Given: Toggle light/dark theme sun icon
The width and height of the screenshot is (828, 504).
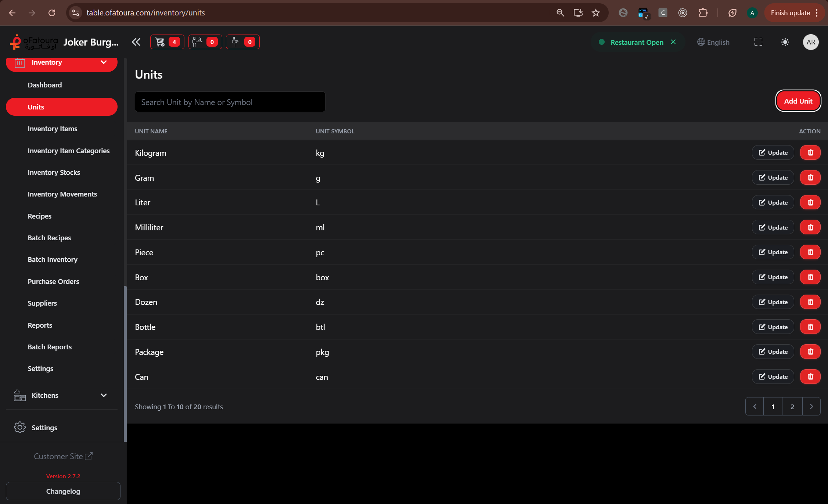Looking at the screenshot, I should click(x=785, y=42).
